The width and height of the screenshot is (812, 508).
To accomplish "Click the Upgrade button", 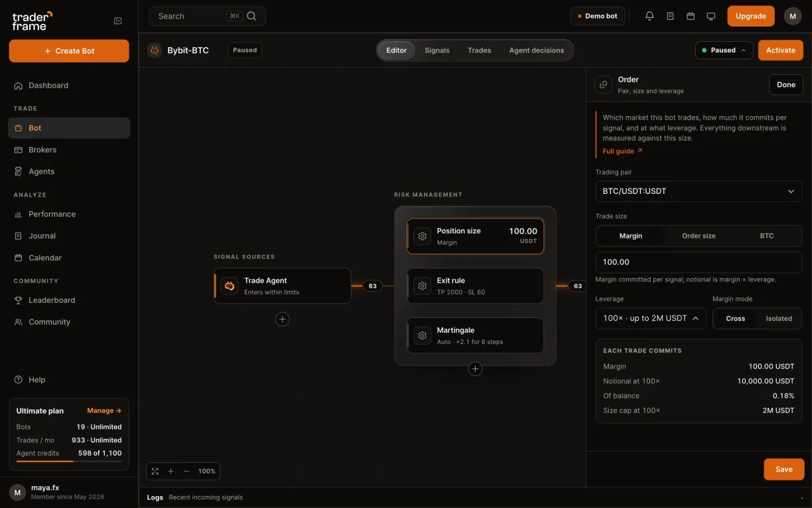I will 751,16.
